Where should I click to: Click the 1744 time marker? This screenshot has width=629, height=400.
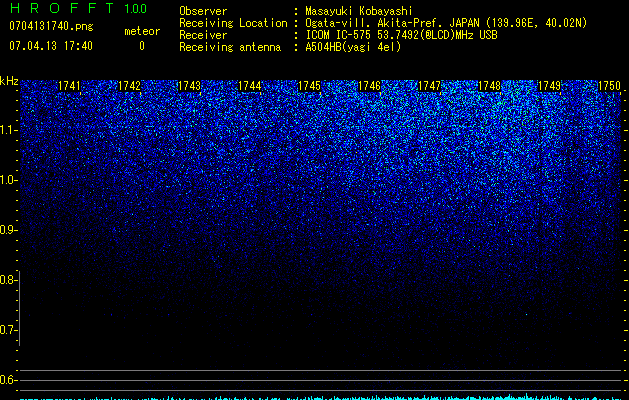pos(250,86)
